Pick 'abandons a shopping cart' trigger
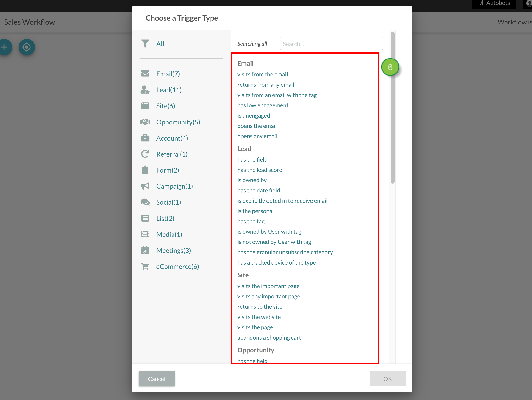 (269, 337)
